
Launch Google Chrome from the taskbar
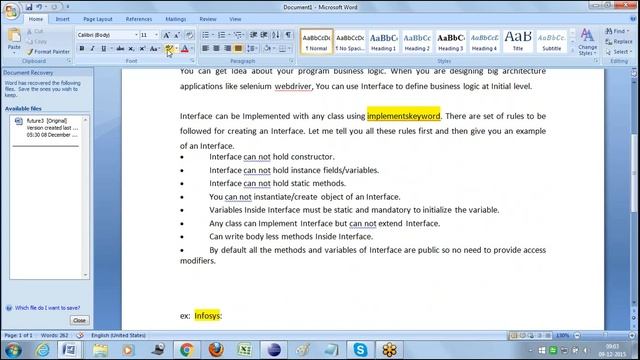coord(187,350)
